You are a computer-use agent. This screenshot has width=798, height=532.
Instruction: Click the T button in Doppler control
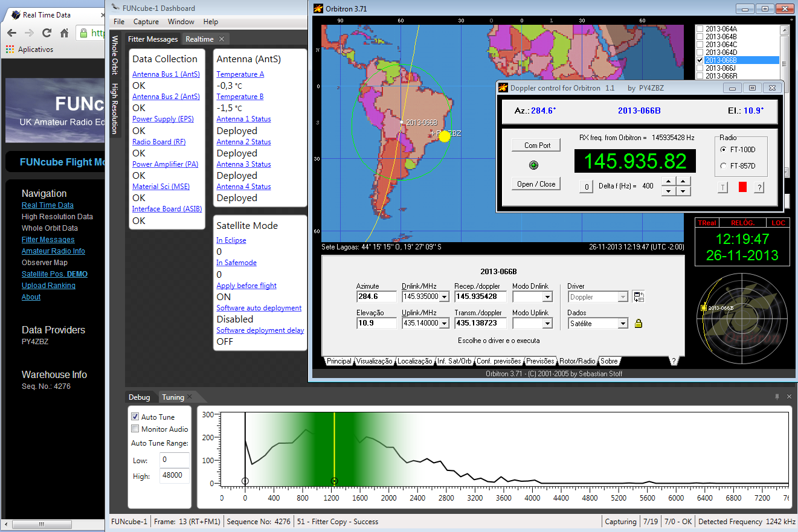723,187
